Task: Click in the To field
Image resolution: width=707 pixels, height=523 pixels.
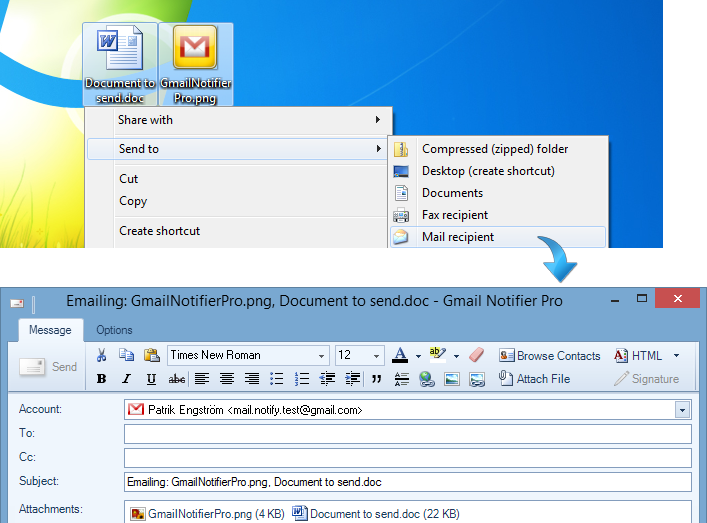Action: pos(408,434)
